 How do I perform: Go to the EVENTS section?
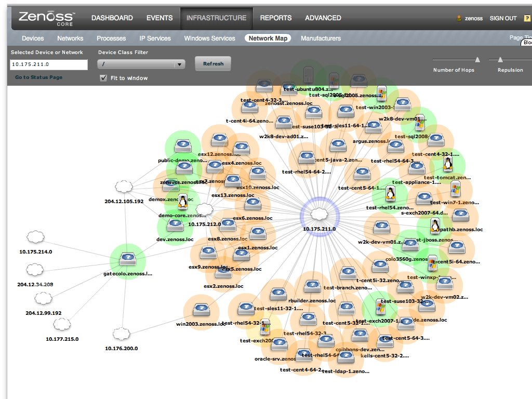(x=159, y=18)
